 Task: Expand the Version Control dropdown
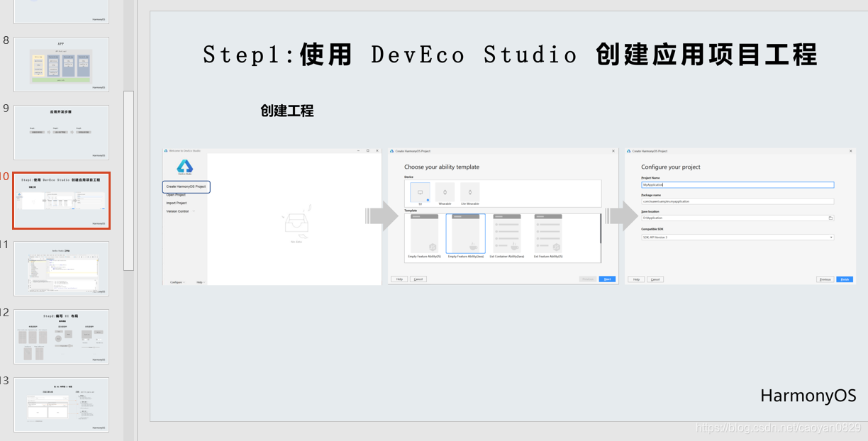click(x=180, y=211)
